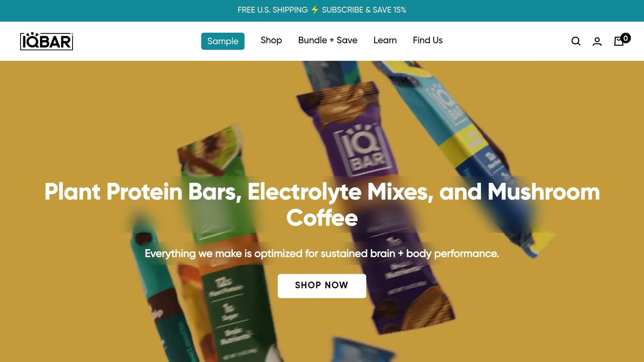The width and height of the screenshot is (644, 362).
Task: Open the search magnifier icon
Action: [576, 41]
